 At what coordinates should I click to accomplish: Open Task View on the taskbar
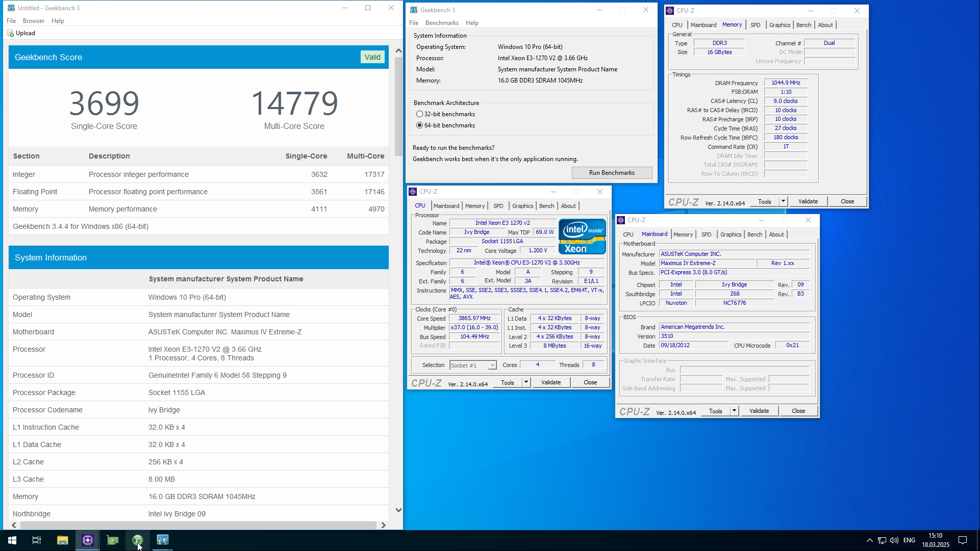coord(37,540)
